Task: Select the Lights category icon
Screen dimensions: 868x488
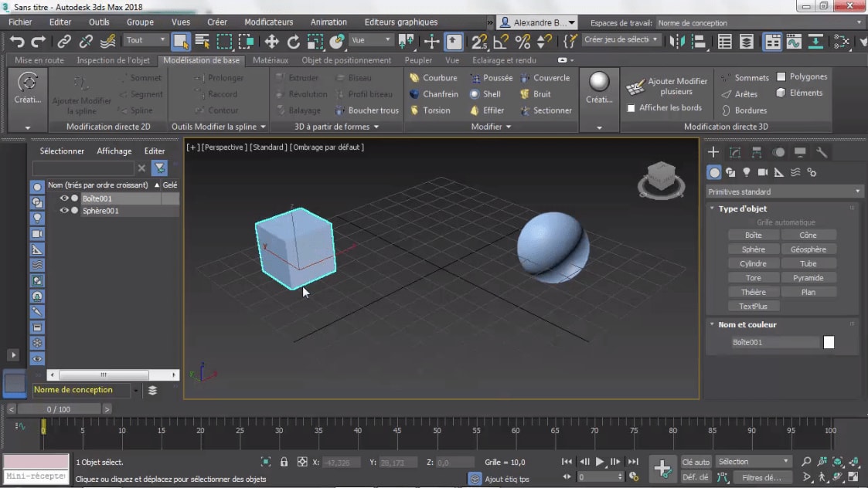Action: [x=747, y=173]
